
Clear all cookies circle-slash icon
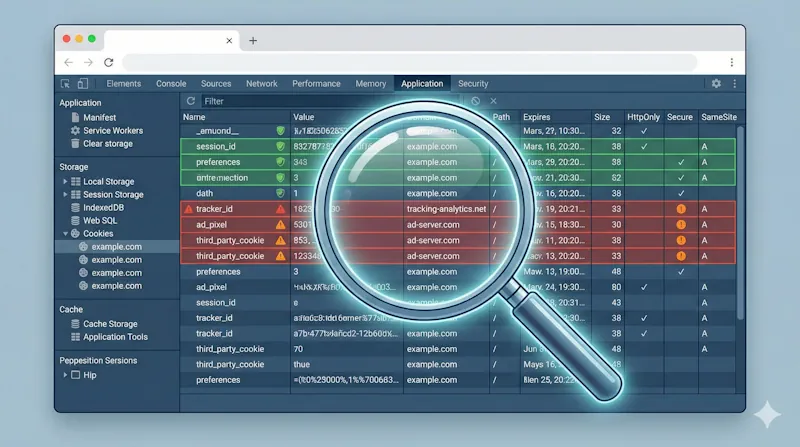click(476, 101)
